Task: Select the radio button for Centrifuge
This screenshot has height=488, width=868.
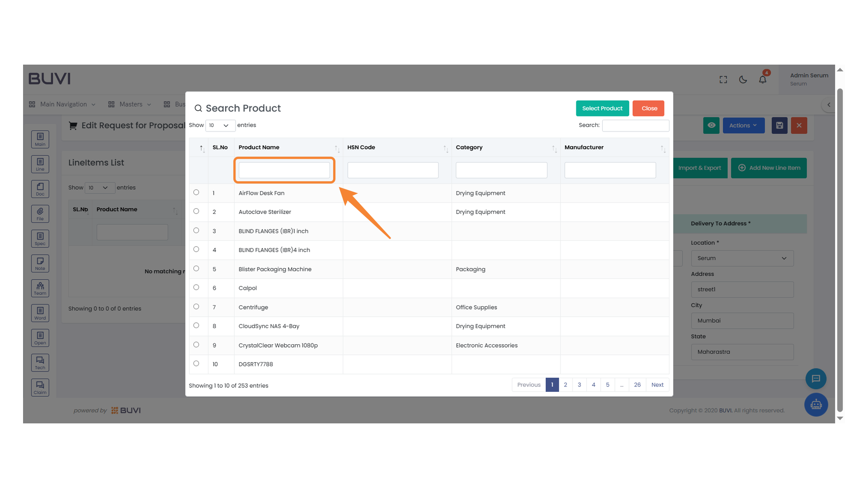Action: [196, 306]
